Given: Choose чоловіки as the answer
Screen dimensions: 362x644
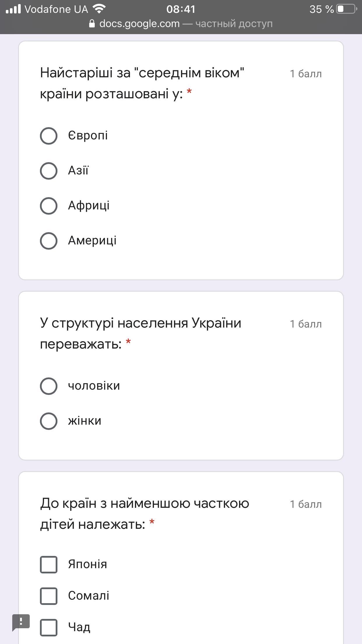Looking at the screenshot, I should tap(49, 386).
